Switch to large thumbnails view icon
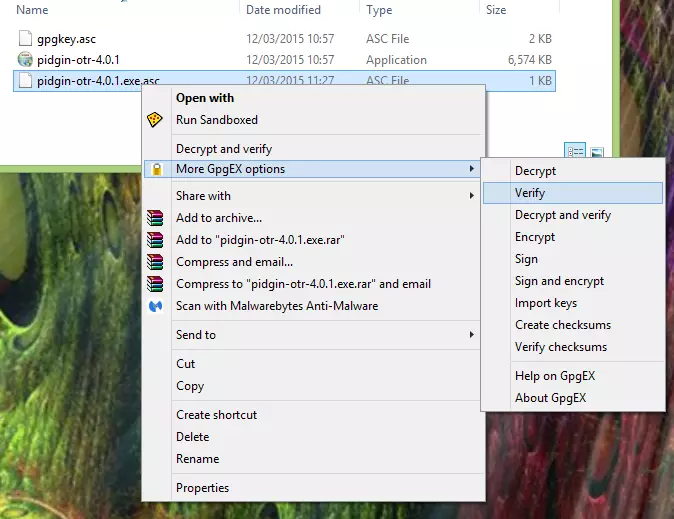The image size is (674, 519). pyautogui.click(x=597, y=151)
